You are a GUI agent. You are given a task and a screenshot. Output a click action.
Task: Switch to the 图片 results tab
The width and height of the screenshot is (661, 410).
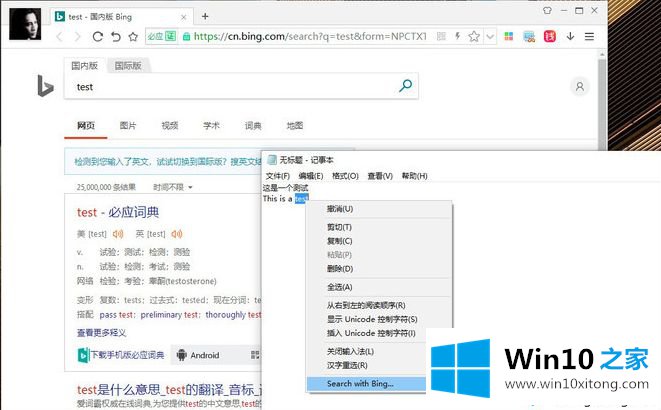(x=128, y=126)
